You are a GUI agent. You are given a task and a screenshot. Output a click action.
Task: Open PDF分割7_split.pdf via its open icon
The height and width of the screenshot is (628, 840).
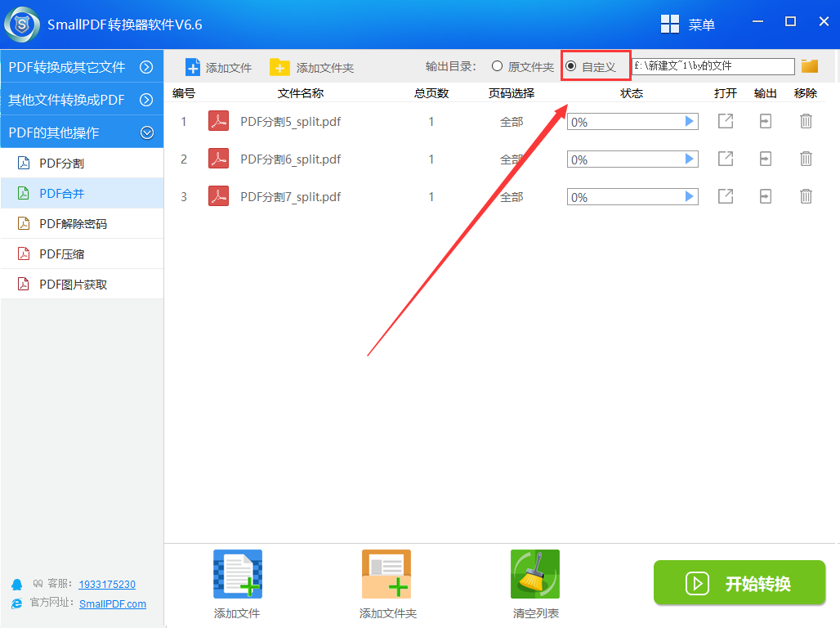point(726,196)
